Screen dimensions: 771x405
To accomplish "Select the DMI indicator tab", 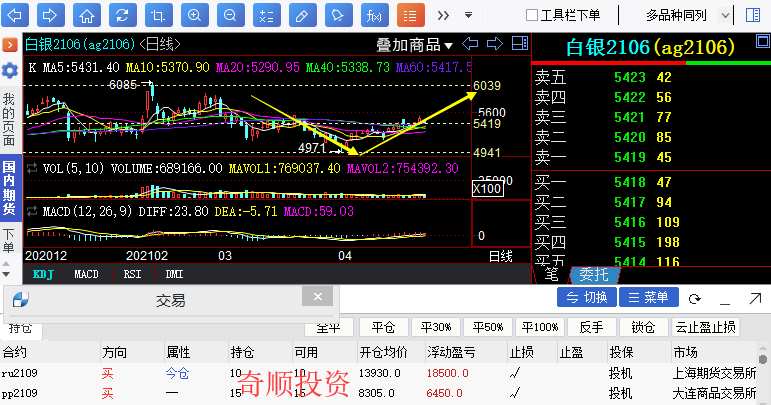I will tap(174, 274).
